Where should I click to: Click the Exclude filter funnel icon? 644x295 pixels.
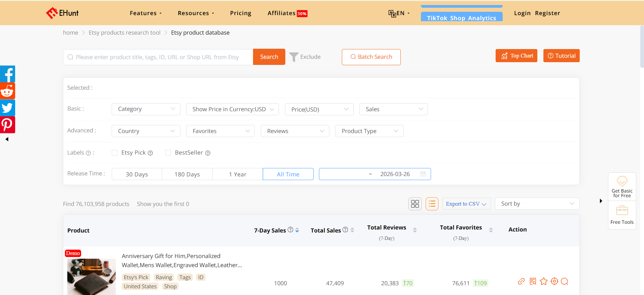point(294,57)
